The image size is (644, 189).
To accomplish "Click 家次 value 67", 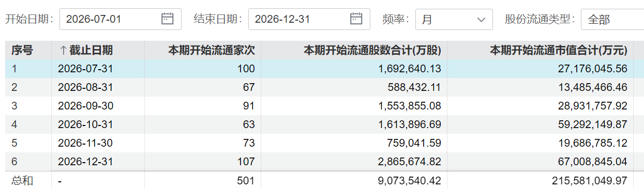I will (x=249, y=87).
